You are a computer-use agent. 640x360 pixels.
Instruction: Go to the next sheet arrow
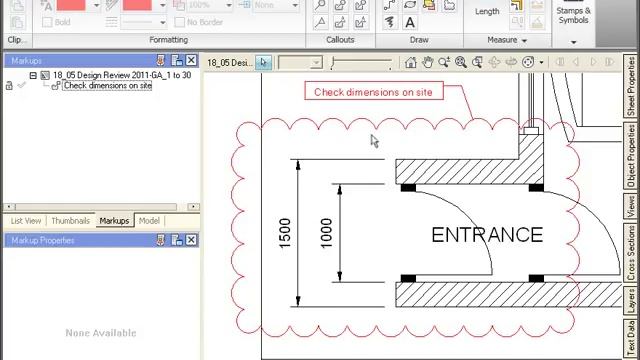pos(593,62)
